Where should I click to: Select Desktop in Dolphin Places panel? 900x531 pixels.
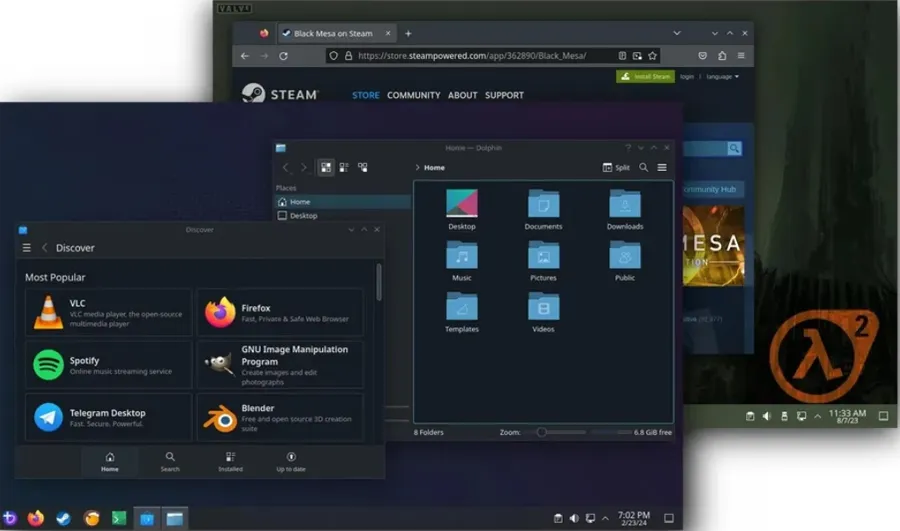343,215
